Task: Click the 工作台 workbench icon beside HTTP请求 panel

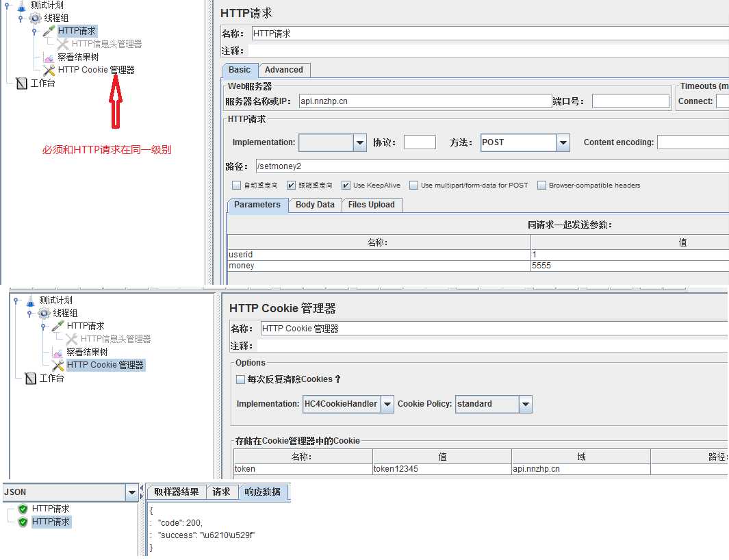Action: pos(21,84)
